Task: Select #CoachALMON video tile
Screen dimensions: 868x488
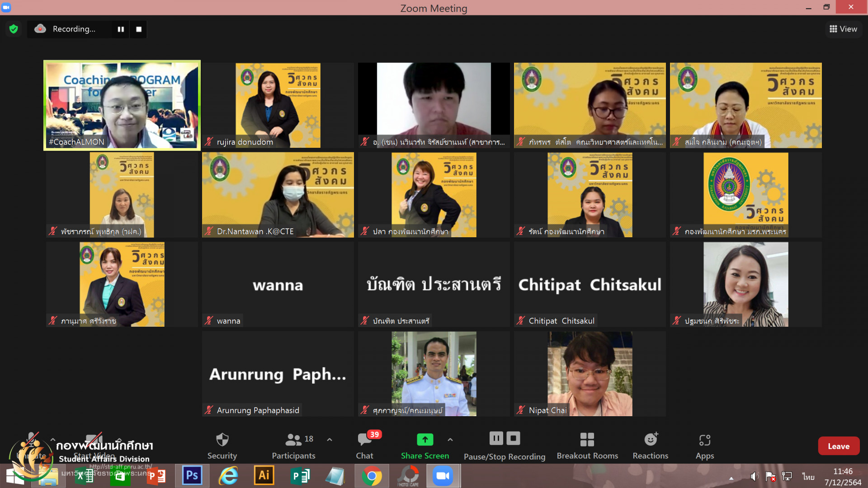Action: (x=122, y=105)
